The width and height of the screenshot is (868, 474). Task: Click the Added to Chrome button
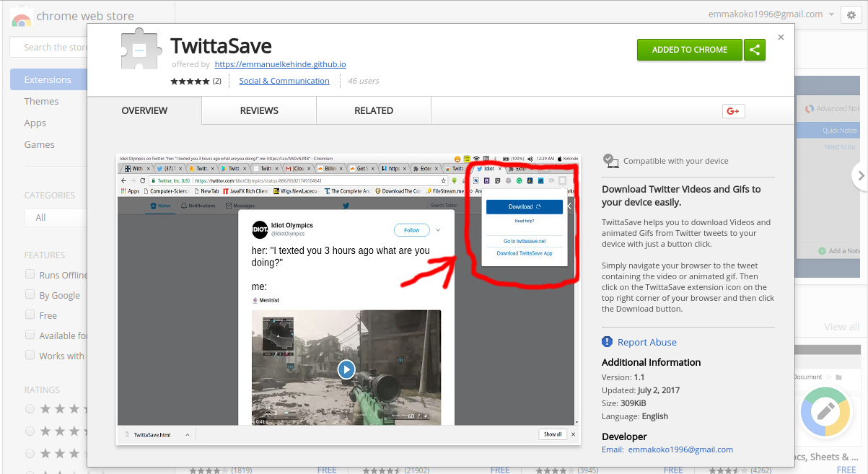(689, 50)
